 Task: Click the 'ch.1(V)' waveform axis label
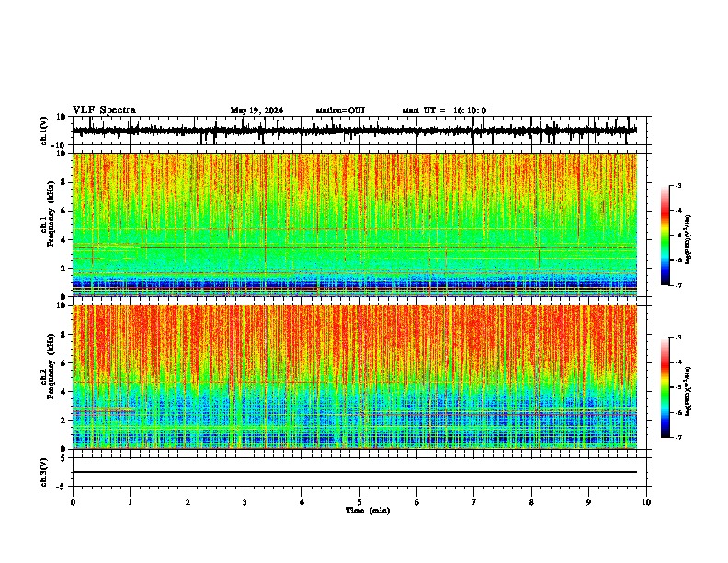44,131
